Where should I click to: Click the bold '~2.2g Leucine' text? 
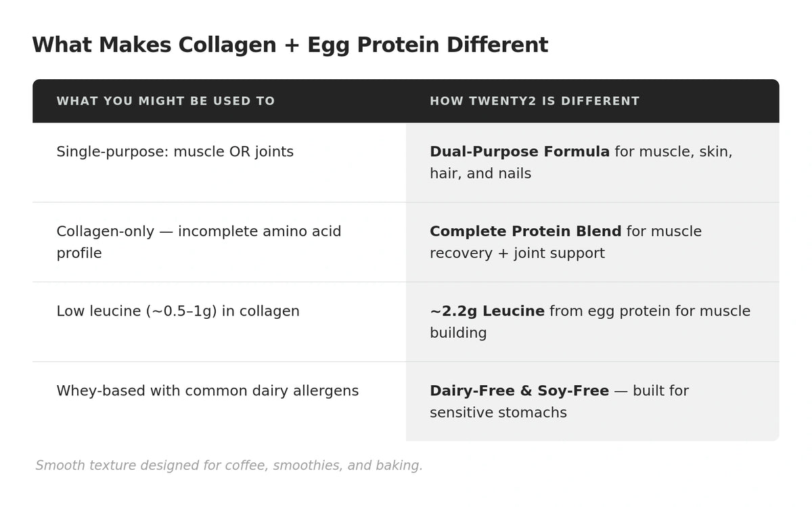[x=487, y=311]
